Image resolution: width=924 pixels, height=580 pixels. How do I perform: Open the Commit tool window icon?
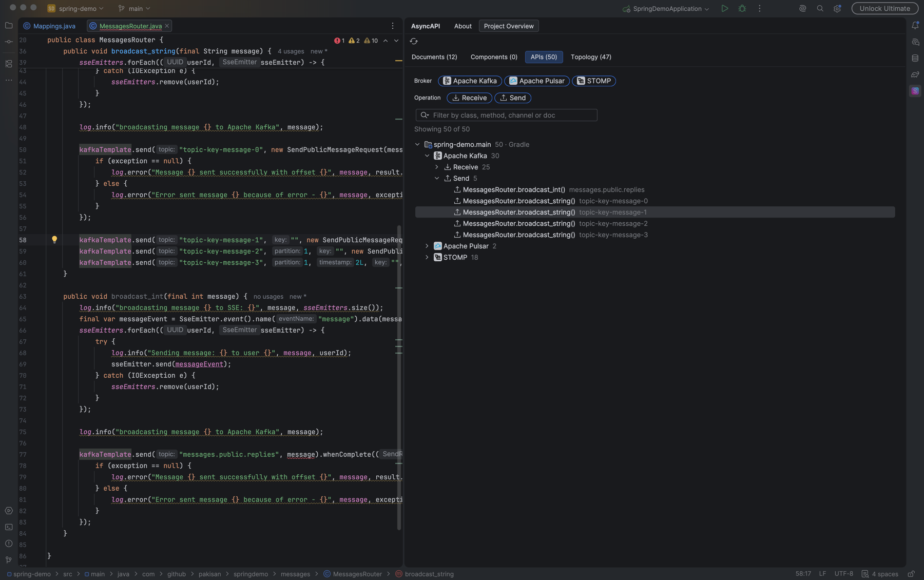pos(9,42)
